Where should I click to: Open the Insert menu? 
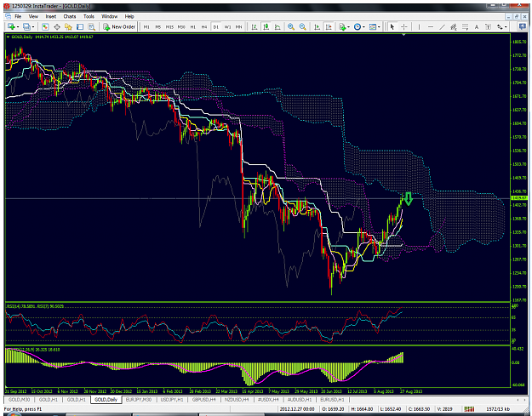(51, 16)
